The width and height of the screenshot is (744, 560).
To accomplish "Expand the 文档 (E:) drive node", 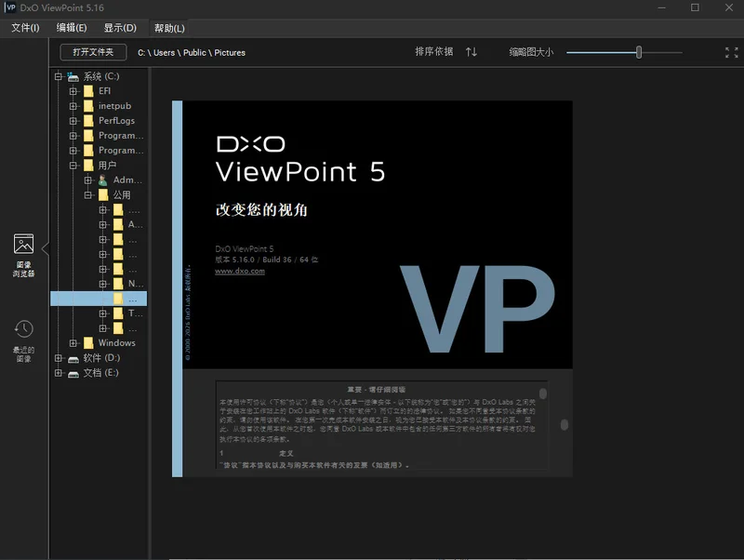I will 59,372.
